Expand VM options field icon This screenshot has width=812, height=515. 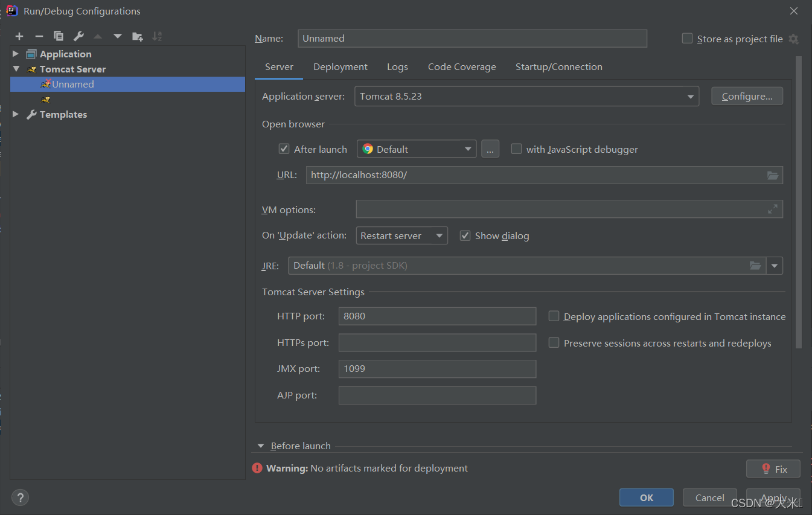click(x=773, y=209)
